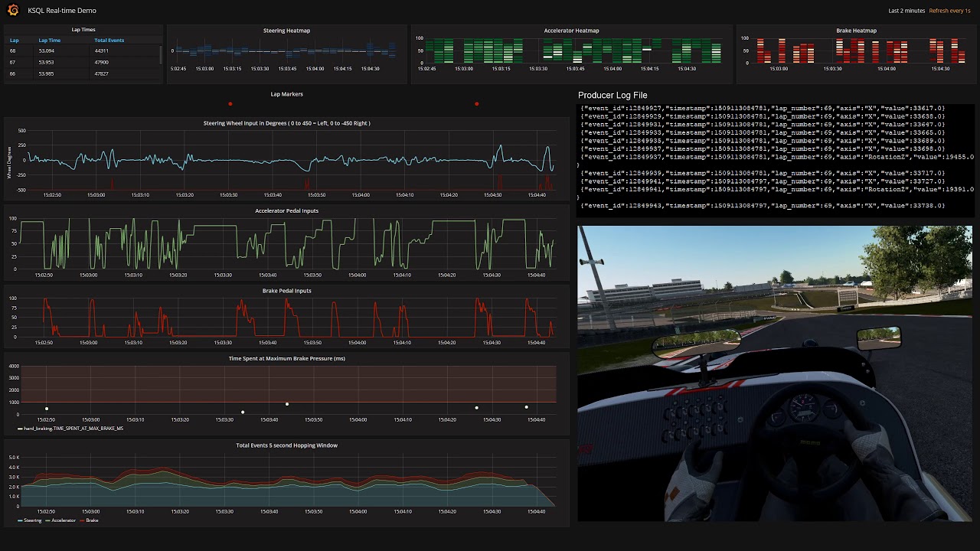Open the Last 2 minutes time picker
The width and height of the screenshot is (980, 551).
906,11
